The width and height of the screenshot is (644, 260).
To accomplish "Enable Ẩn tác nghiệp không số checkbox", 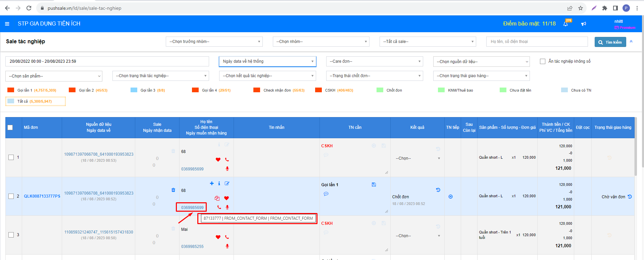I will [x=542, y=61].
